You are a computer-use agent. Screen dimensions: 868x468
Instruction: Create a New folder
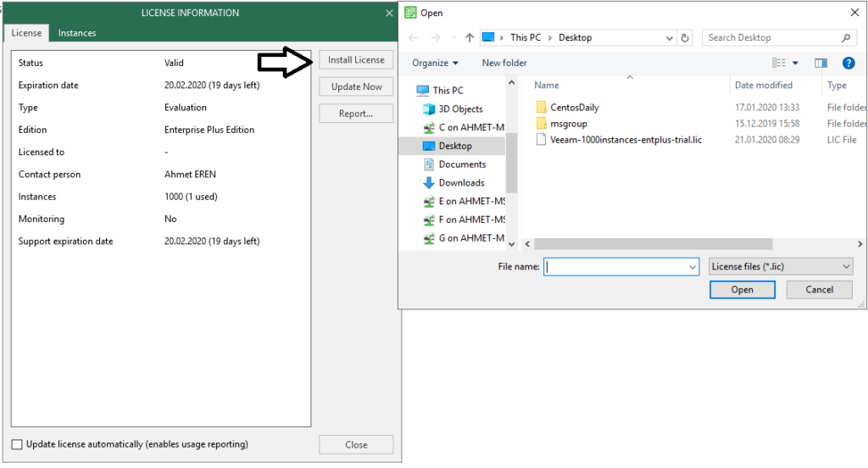(x=504, y=63)
